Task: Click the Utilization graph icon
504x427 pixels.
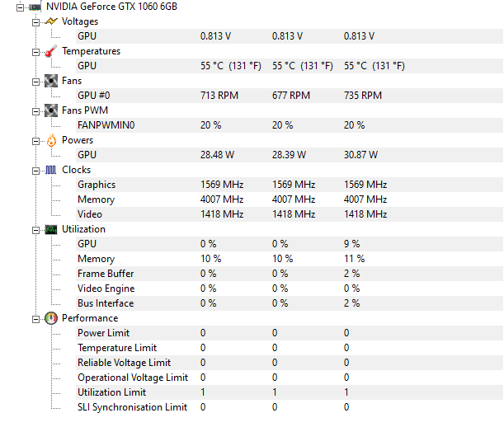Action: 51,229
